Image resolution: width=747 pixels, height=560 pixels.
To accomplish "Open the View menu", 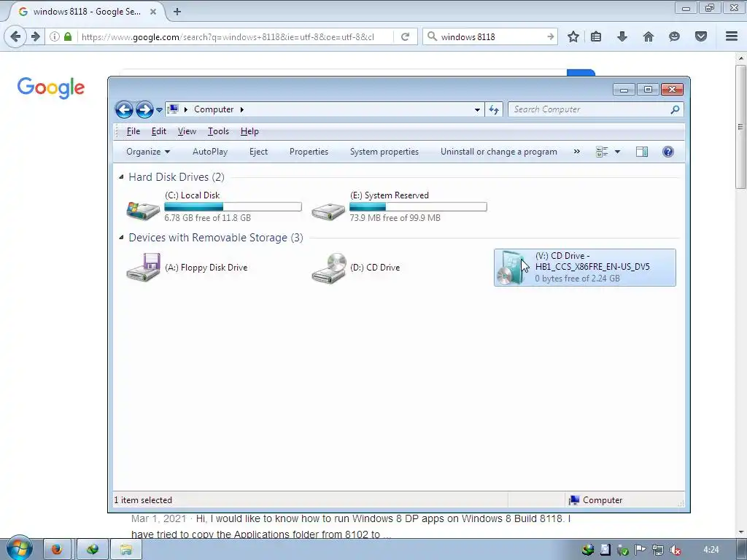I will 187,131.
